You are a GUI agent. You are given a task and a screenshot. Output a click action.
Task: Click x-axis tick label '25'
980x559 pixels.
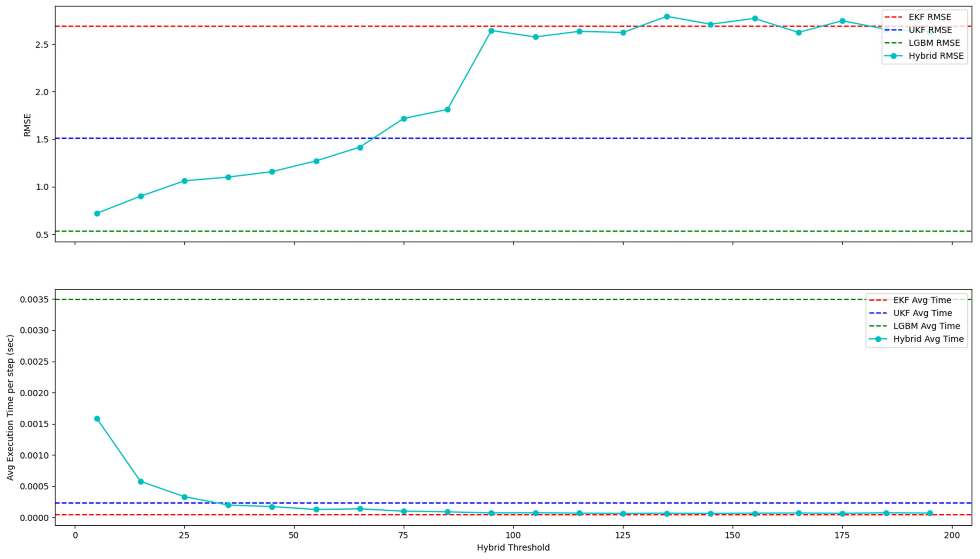185,535
